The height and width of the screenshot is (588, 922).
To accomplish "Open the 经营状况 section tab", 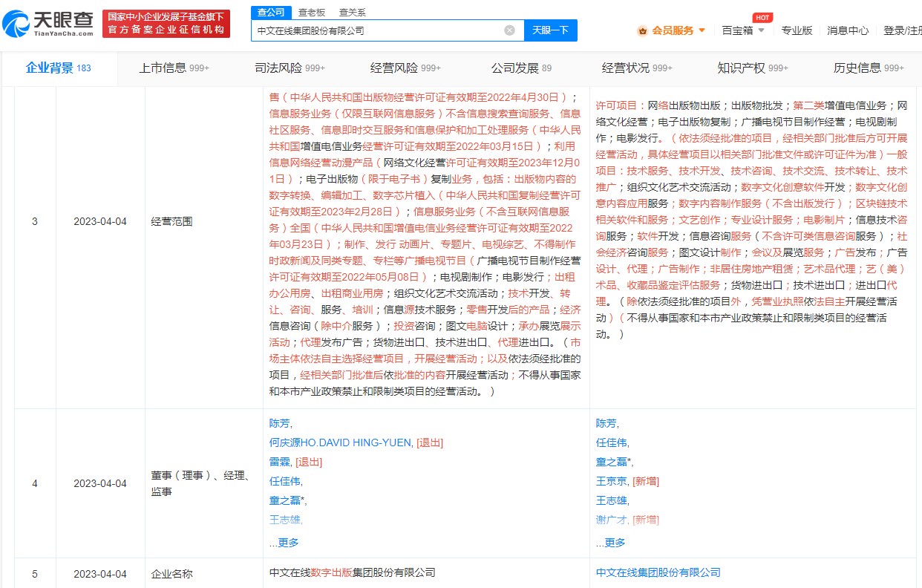I will pyautogui.click(x=637, y=68).
